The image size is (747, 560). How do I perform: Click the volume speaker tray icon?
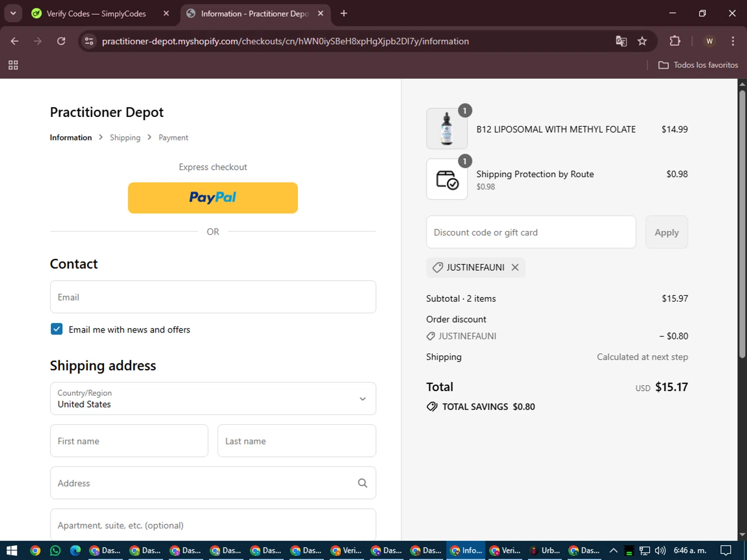(660, 551)
